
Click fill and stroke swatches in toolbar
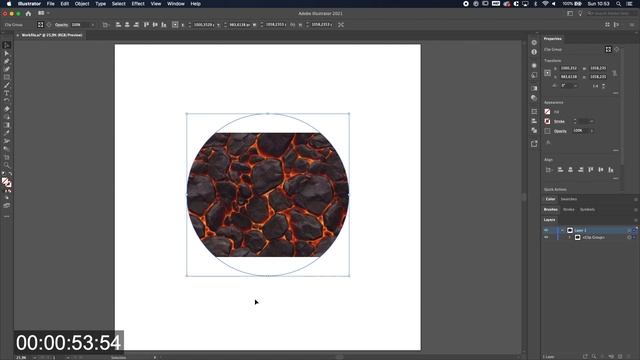pos(7,183)
